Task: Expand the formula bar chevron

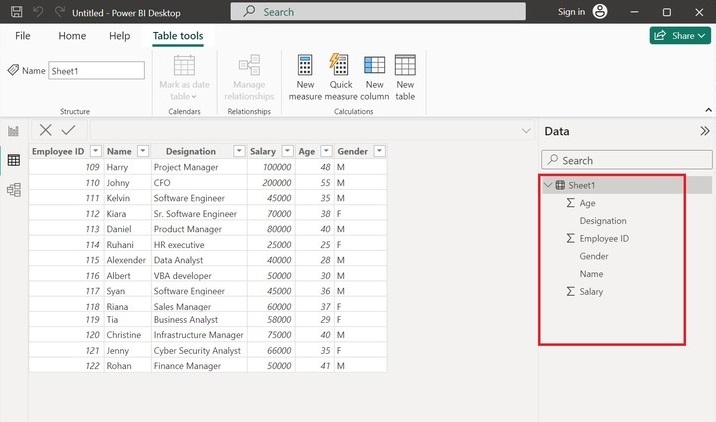Action: point(526,131)
